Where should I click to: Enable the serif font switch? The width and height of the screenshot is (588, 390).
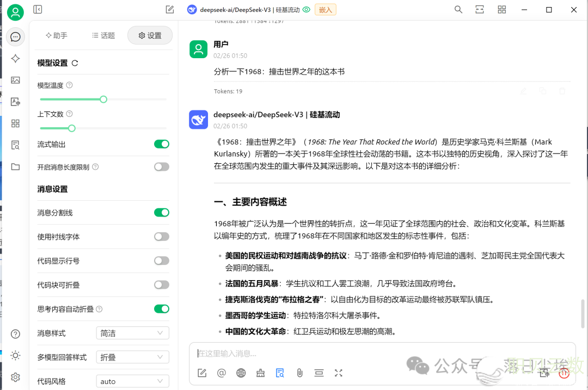click(162, 237)
